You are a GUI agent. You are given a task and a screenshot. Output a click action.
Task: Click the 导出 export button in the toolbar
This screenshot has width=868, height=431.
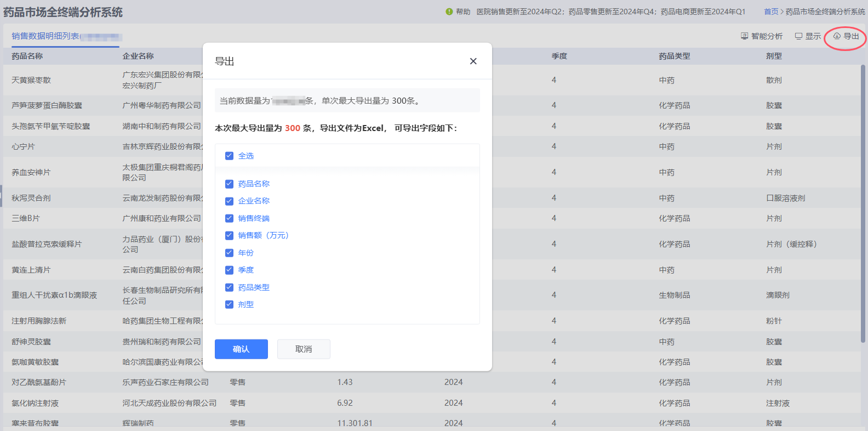pos(846,36)
